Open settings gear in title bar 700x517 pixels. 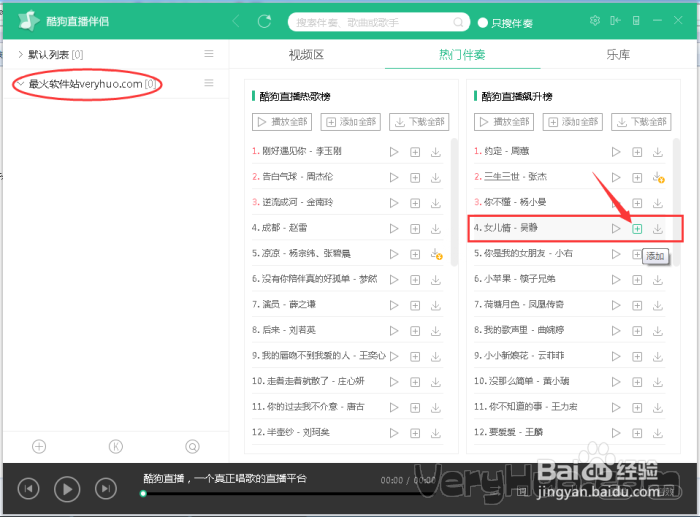coord(595,21)
